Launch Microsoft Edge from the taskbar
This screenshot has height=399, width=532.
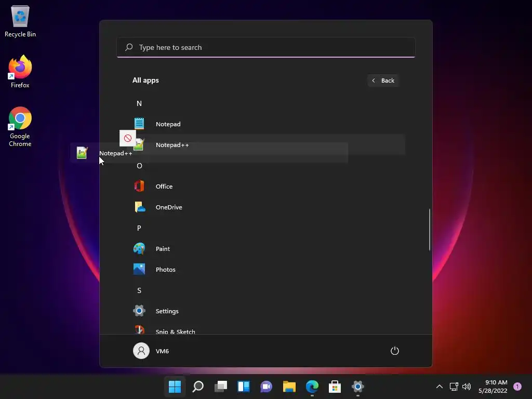312,387
